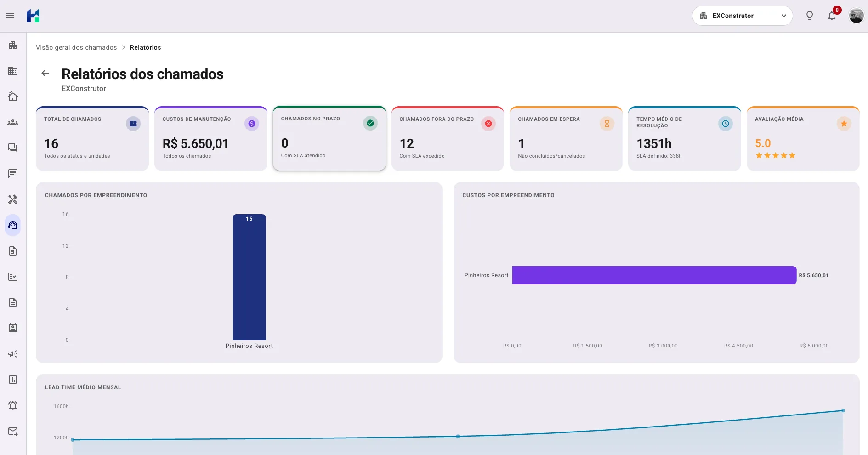Viewport: 868px width, 455px height.
Task: Click the red X icon
Action: (x=488, y=124)
